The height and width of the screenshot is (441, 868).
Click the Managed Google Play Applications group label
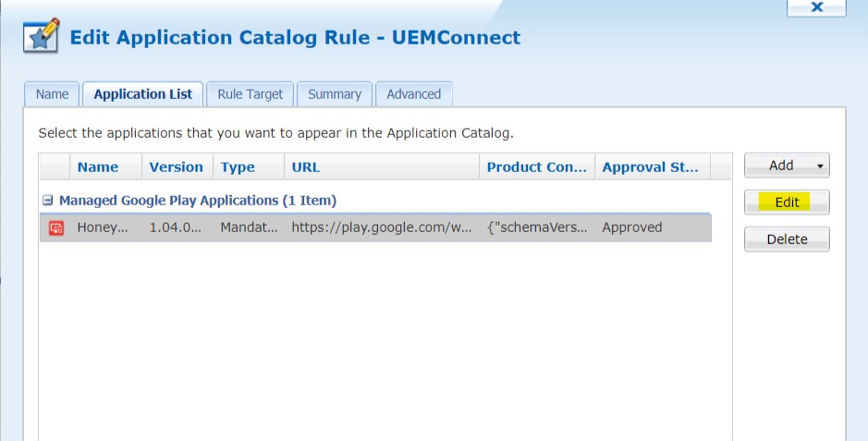(198, 201)
